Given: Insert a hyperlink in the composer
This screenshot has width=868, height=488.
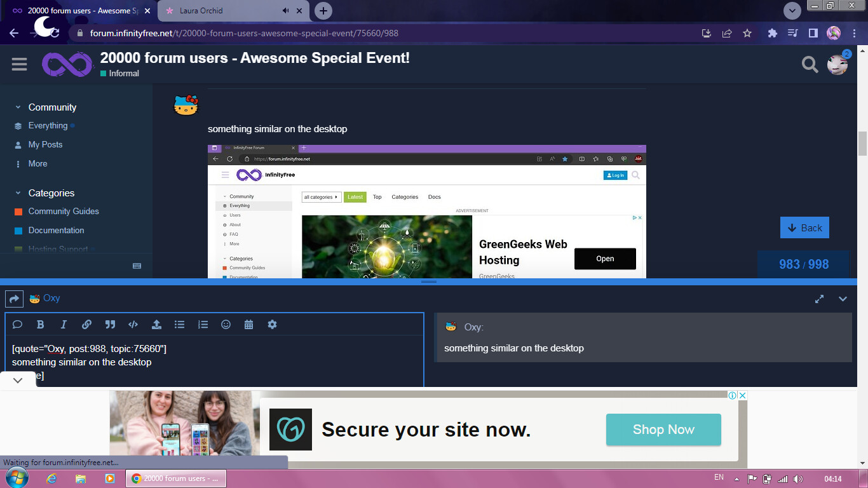Looking at the screenshot, I should pyautogui.click(x=86, y=324).
